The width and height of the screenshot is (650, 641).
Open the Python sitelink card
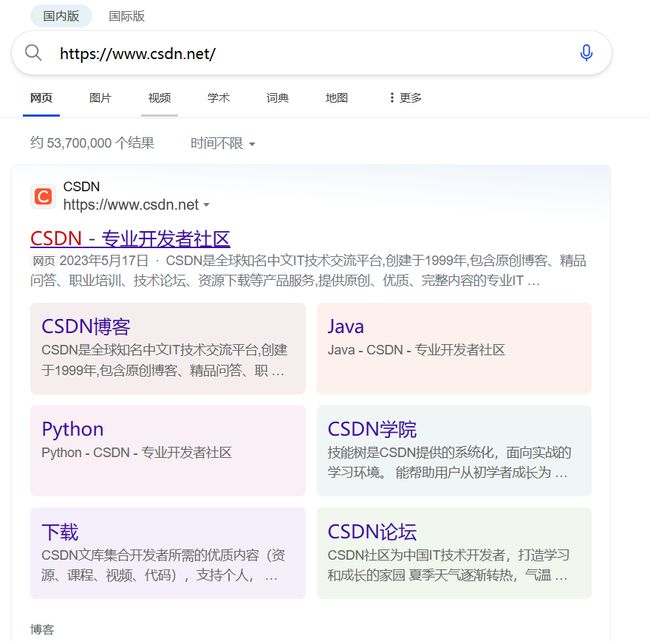pyautogui.click(x=168, y=451)
